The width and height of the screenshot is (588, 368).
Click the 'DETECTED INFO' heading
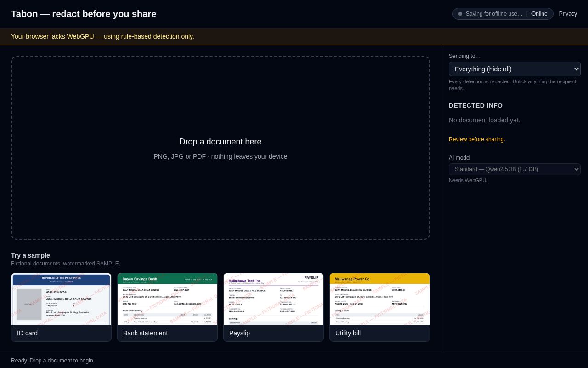click(475, 105)
